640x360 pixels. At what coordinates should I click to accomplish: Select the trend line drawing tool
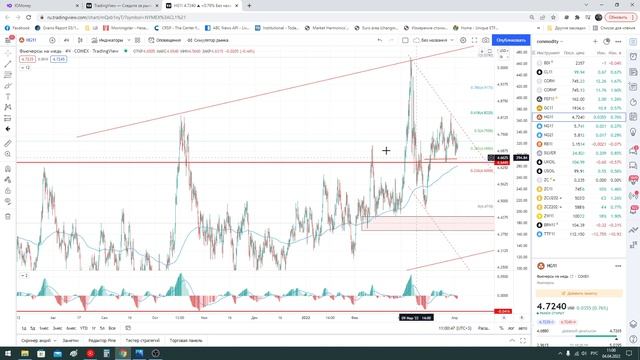click(8, 64)
